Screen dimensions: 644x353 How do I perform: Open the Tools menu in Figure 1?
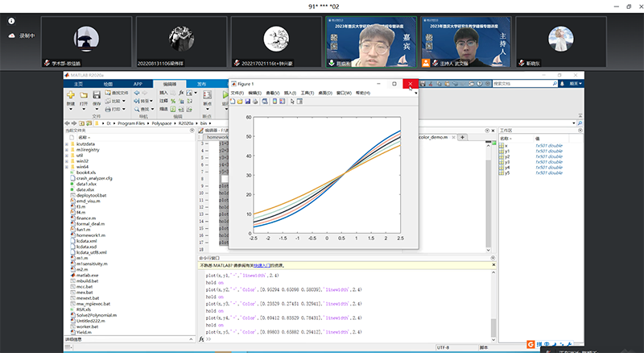pos(308,93)
